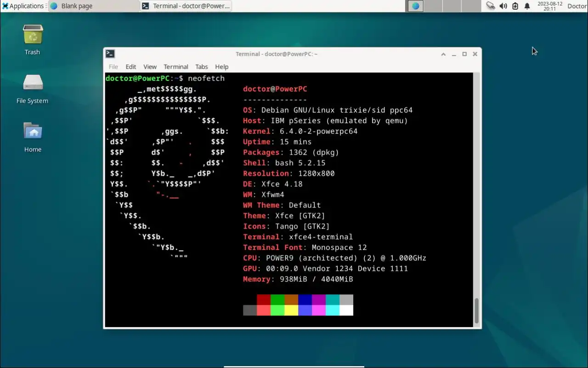The width and height of the screenshot is (588, 368).
Task: Open the Home folder desktop icon
Action: [33, 137]
